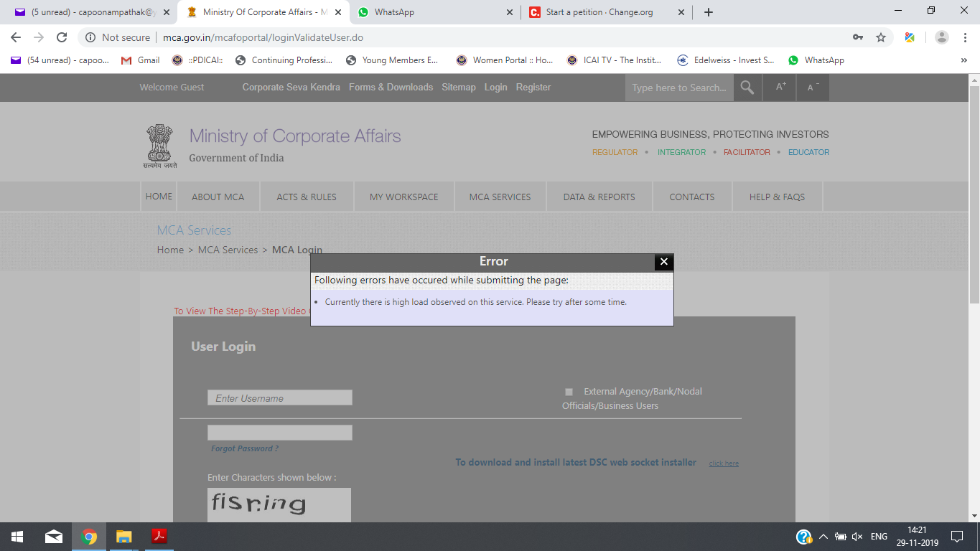The height and width of the screenshot is (551, 980).
Task: Open Adobe Acrobat from the taskbar
Action: point(159,537)
